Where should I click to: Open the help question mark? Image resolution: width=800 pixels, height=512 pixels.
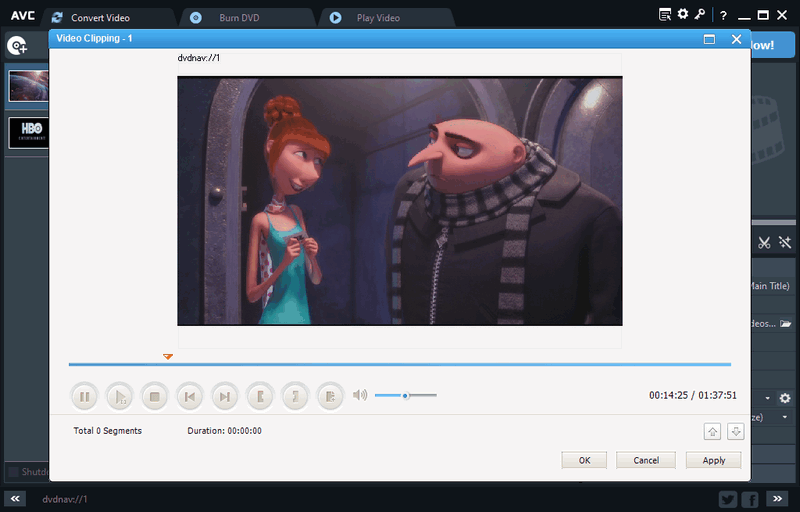pos(723,16)
